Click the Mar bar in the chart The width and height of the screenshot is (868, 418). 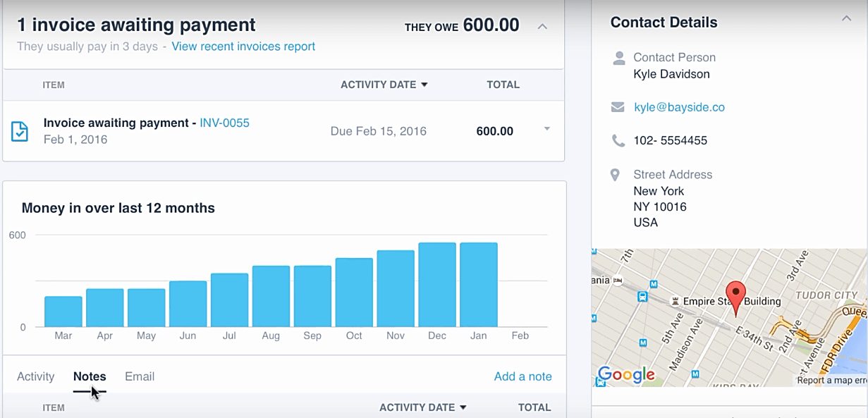[63, 312]
